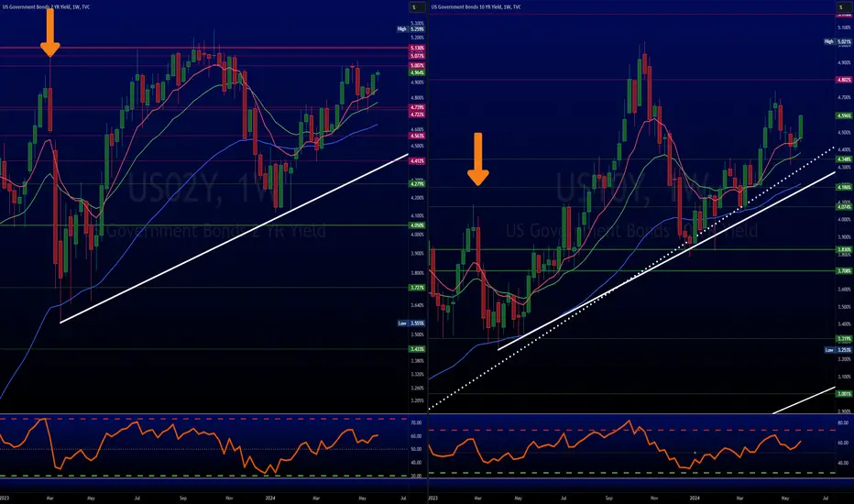Click the Low 3.253% price label
The height and width of the screenshot is (504, 854).
(x=838, y=350)
